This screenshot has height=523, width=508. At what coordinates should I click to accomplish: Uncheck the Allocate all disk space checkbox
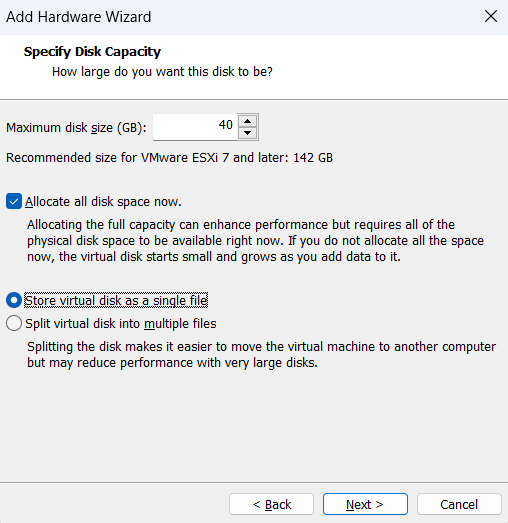point(14,201)
